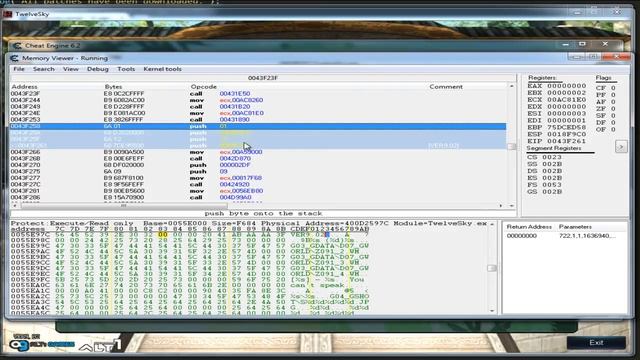The image size is (640, 360).
Task: Select the row at address 0043F27C
Action: click(258, 184)
